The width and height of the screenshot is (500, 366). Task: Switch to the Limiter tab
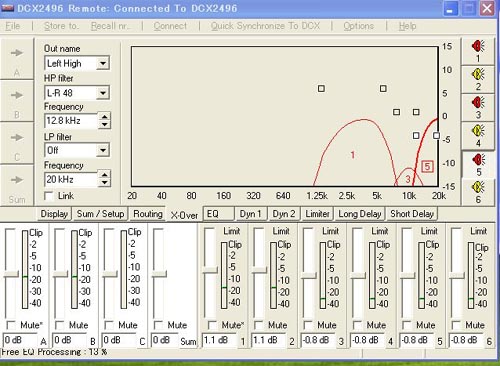click(x=317, y=214)
